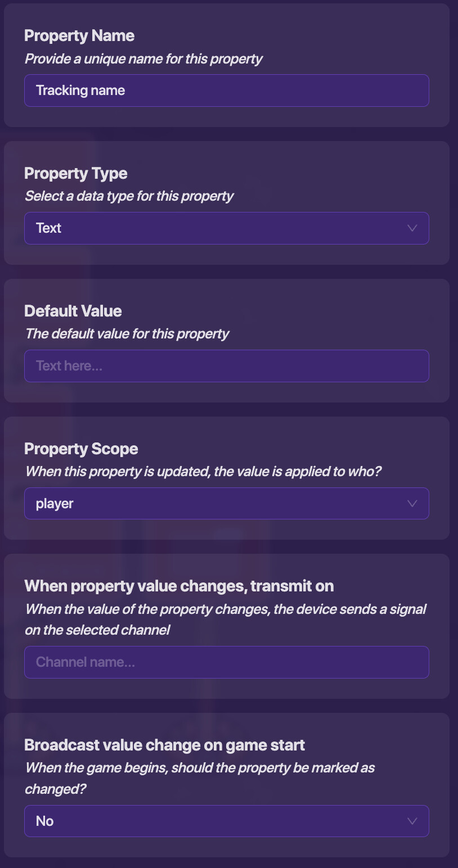Image resolution: width=458 pixels, height=868 pixels.
Task: Expand the Broadcast dropdown set to No
Action: (226, 821)
